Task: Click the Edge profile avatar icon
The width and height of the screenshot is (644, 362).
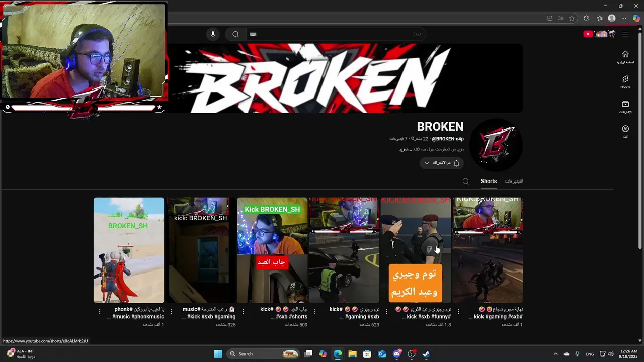Action: (612, 18)
